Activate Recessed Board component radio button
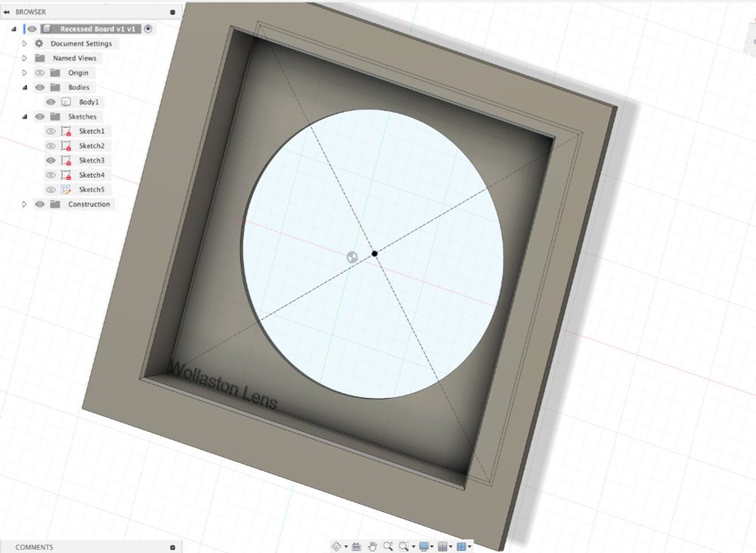The image size is (756, 553). (x=148, y=29)
